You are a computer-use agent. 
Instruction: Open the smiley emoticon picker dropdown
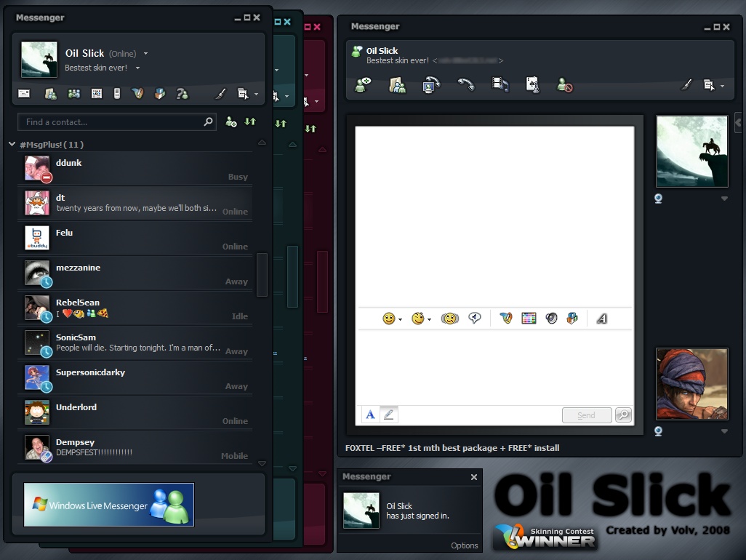[400, 319]
